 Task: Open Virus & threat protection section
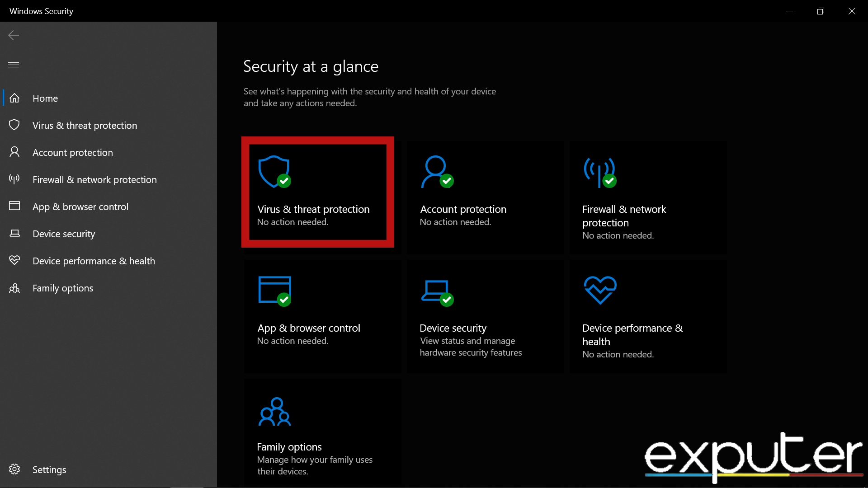[318, 192]
